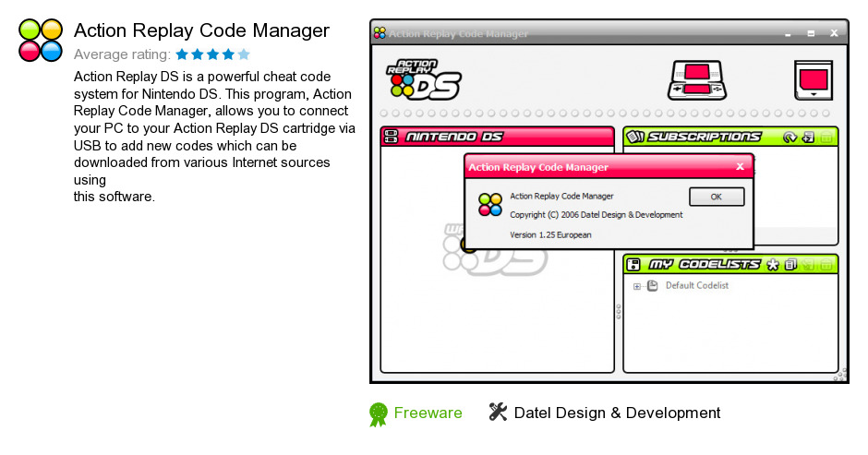
Task: Open the Datel Design & Development developer link
Action: [617, 413]
